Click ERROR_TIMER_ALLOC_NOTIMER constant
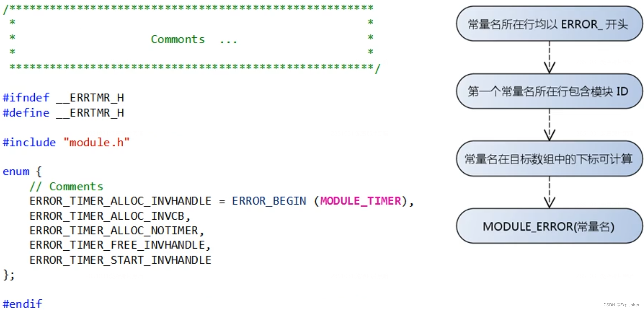 (116, 231)
